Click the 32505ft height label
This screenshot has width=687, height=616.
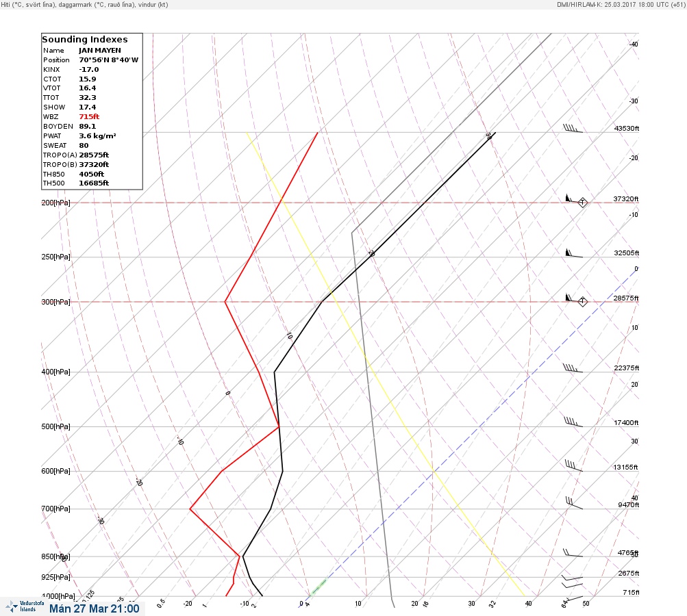pos(627,253)
